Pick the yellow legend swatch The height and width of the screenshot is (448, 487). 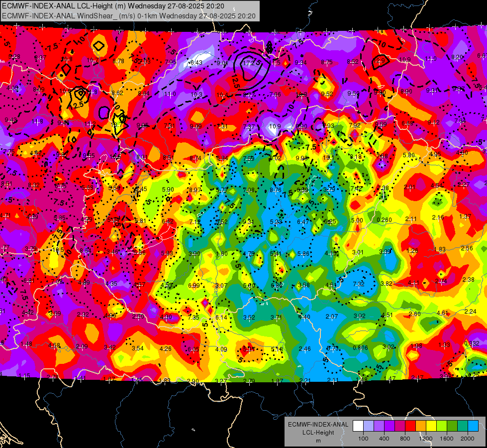point(431,426)
